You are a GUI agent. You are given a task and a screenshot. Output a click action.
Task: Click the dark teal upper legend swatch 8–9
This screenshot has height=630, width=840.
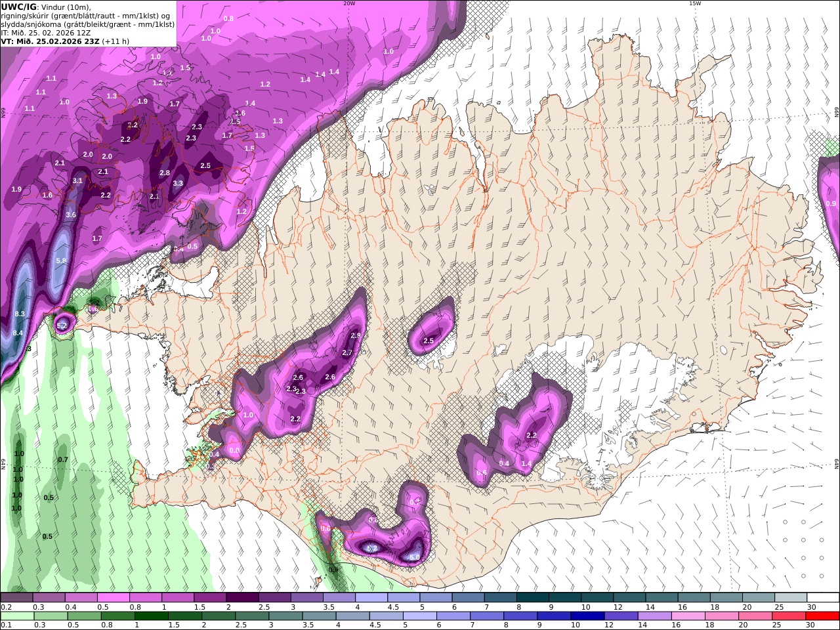tap(532, 598)
